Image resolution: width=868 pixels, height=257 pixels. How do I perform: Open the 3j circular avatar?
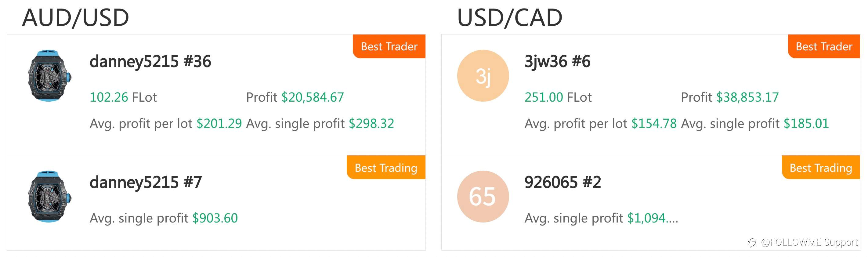[483, 76]
